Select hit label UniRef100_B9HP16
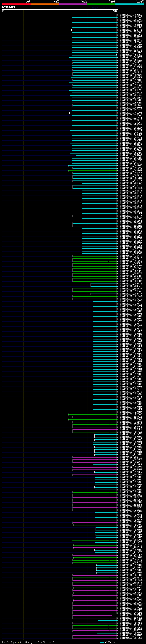 (131, 618)
